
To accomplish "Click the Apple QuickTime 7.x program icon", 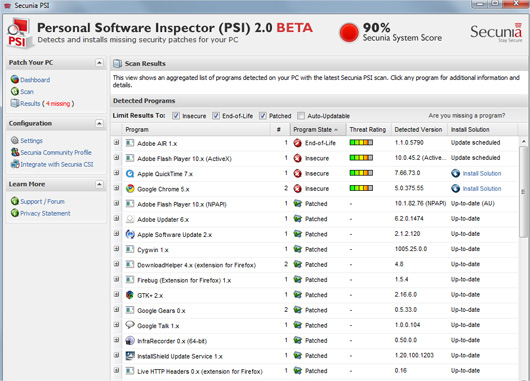I will pyautogui.click(x=130, y=173).
